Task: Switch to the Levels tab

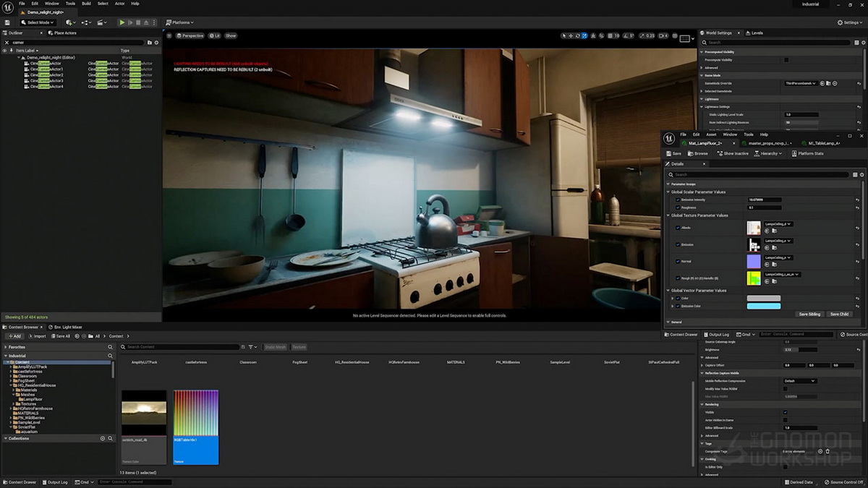Action: point(754,33)
